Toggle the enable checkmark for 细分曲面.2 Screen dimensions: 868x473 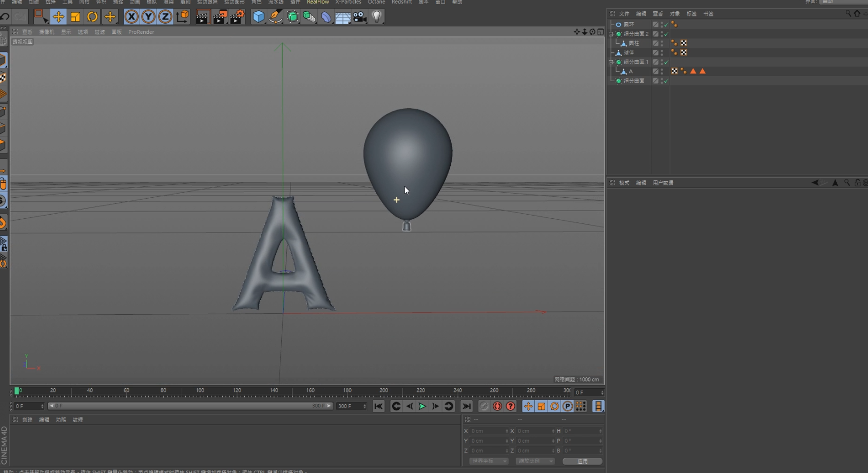666,34
